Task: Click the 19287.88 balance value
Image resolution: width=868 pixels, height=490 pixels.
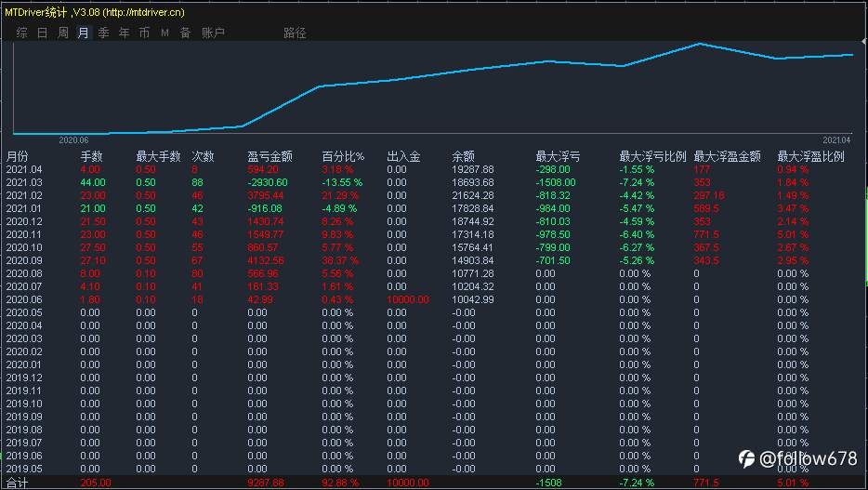Action: click(x=473, y=169)
